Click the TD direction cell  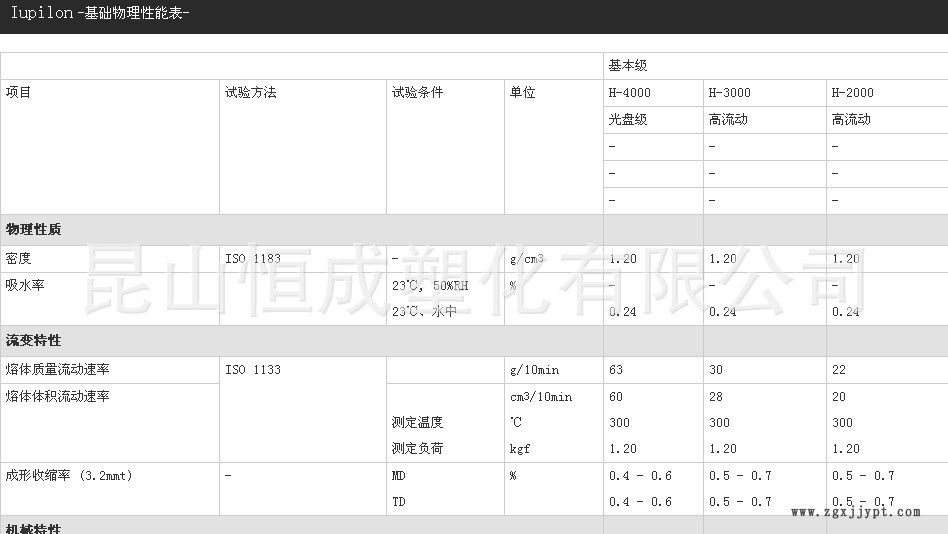coord(398,502)
